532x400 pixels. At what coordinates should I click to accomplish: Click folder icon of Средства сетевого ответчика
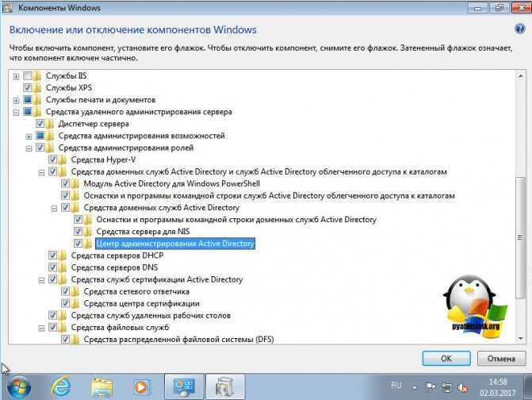coord(75,291)
